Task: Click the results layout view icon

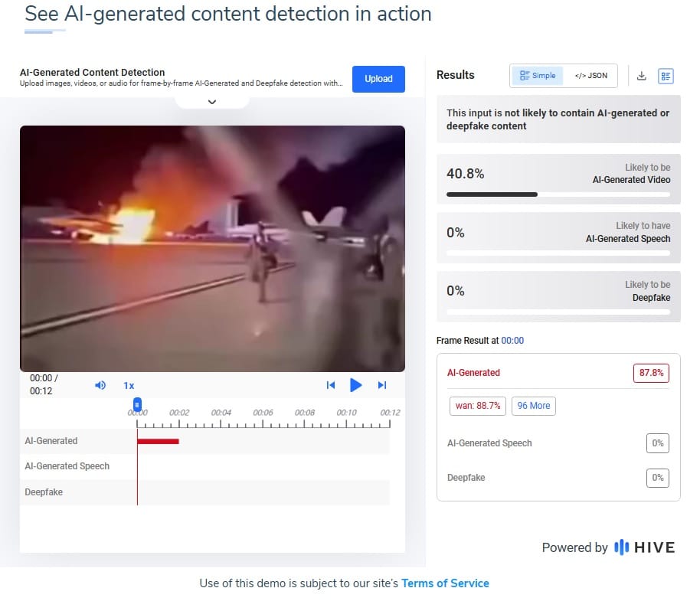Action: (666, 76)
